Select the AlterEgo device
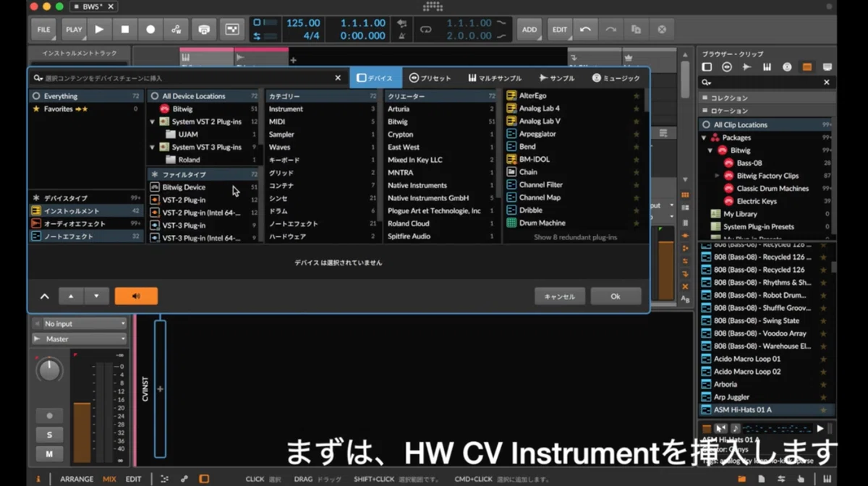 574,95
